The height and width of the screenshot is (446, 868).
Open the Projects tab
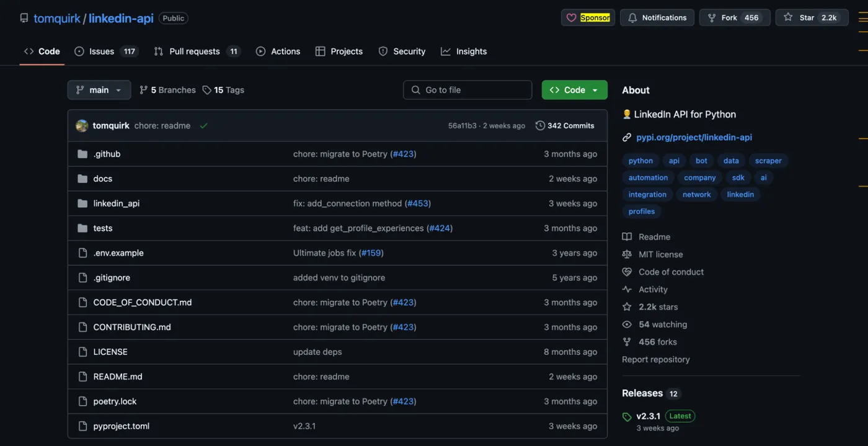(339, 51)
